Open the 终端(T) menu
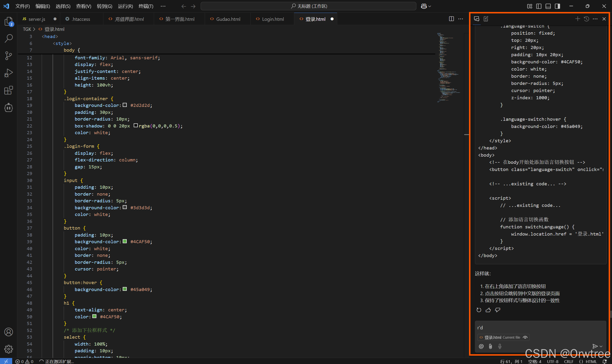Image resolution: width=612 pixels, height=364 pixels. (x=146, y=6)
